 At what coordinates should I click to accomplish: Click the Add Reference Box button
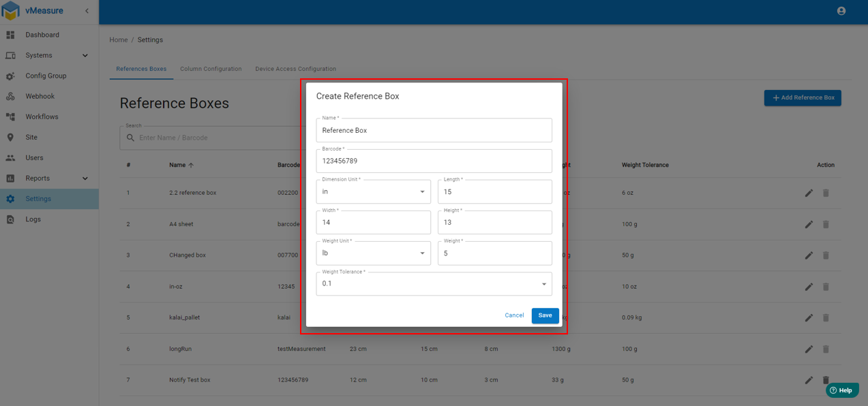(803, 98)
